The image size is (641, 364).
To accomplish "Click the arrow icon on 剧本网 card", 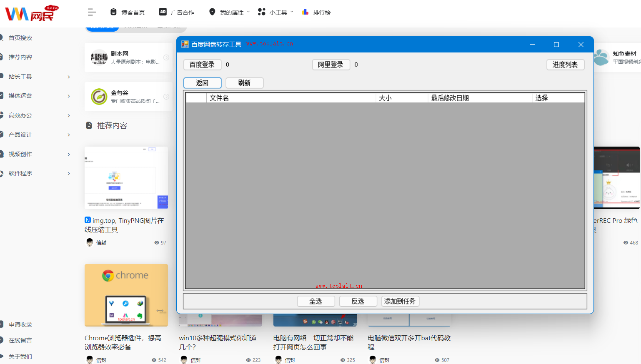I will pyautogui.click(x=166, y=57).
